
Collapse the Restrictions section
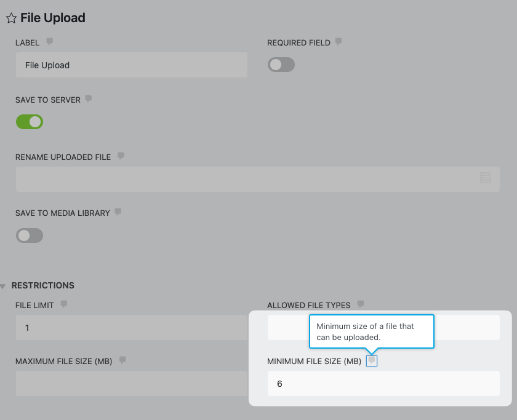coord(4,286)
